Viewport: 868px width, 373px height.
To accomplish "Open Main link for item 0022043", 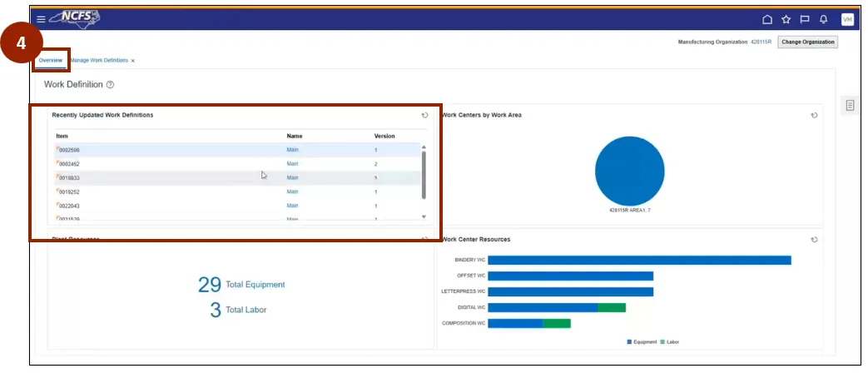I will click(292, 206).
